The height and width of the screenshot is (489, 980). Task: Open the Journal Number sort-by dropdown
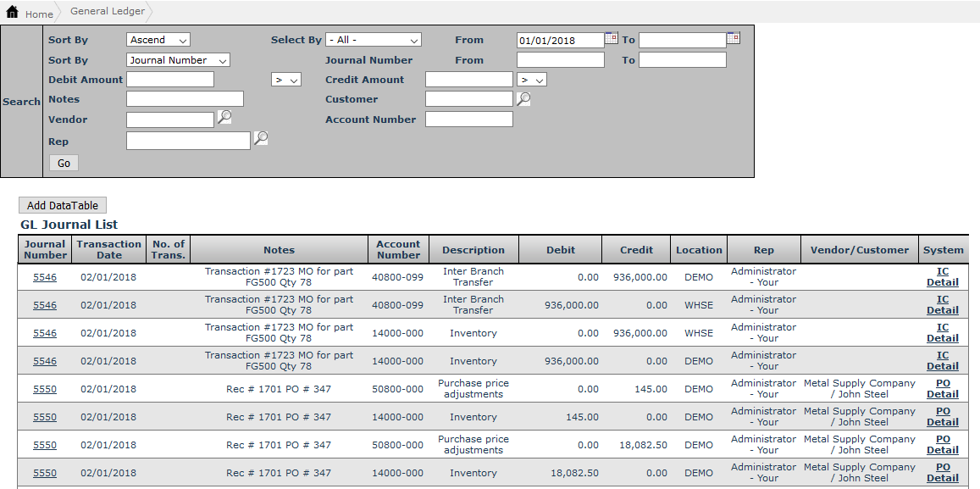coord(178,60)
